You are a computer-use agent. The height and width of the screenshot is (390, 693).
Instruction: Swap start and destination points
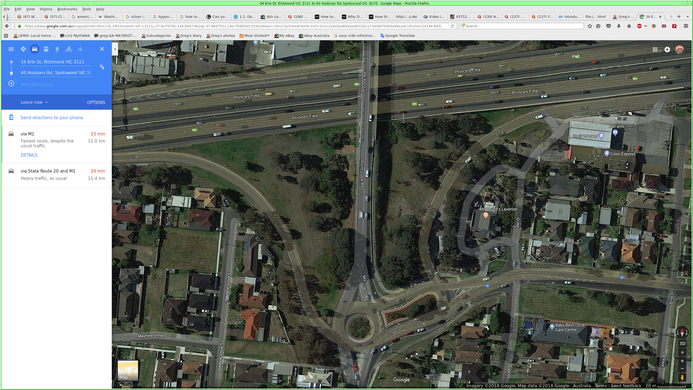tap(102, 67)
